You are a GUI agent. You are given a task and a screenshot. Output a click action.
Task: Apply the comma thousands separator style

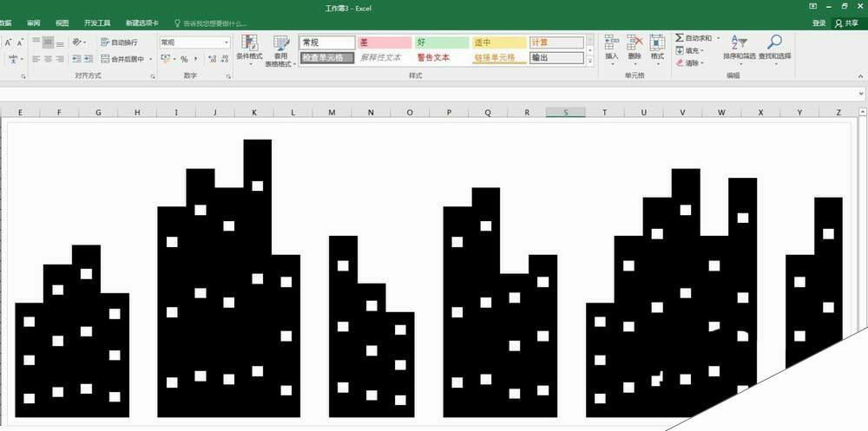click(195, 59)
